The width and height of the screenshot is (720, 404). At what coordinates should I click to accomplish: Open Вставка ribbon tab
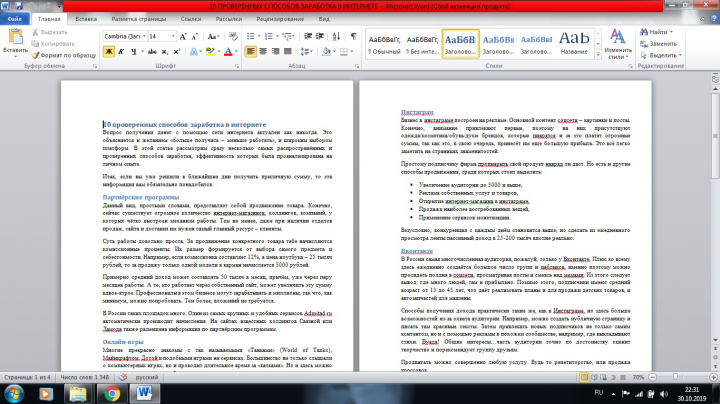pyautogui.click(x=86, y=19)
